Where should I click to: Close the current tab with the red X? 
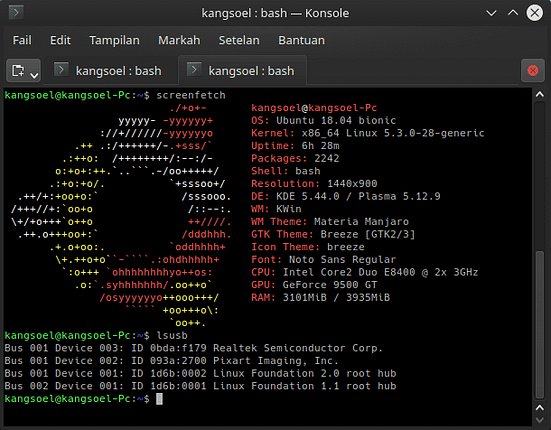(x=533, y=71)
